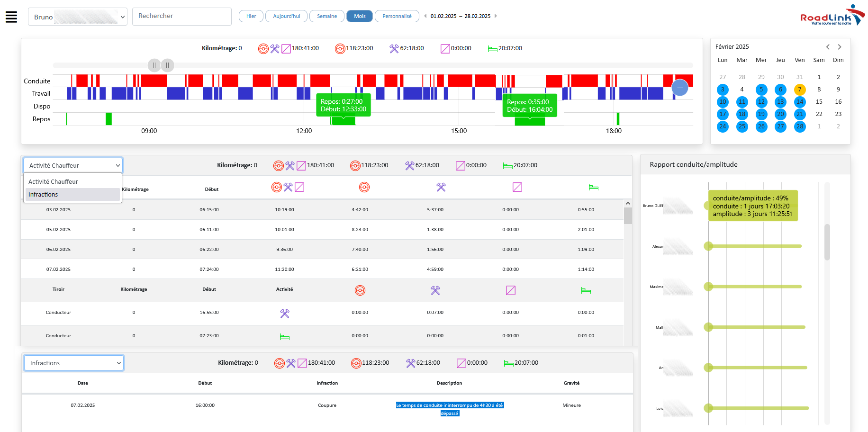
Task: Open the Bruno driver selection dropdown
Action: click(x=78, y=17)
